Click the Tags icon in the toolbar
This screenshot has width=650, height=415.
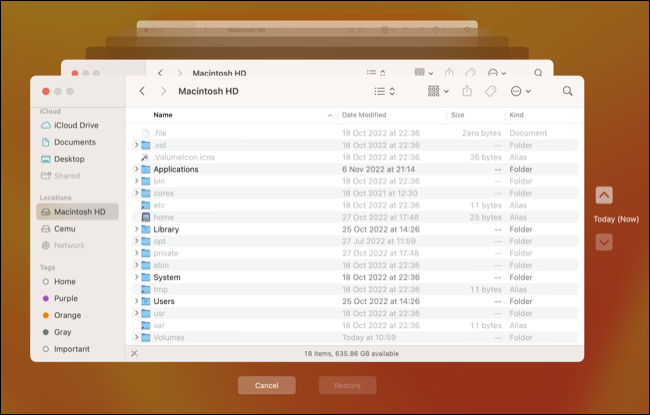(491, 91)
